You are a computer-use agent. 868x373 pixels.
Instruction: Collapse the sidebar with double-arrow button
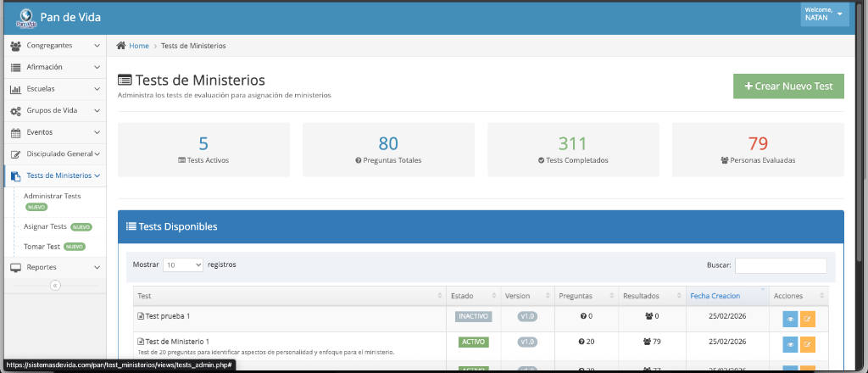55,286
